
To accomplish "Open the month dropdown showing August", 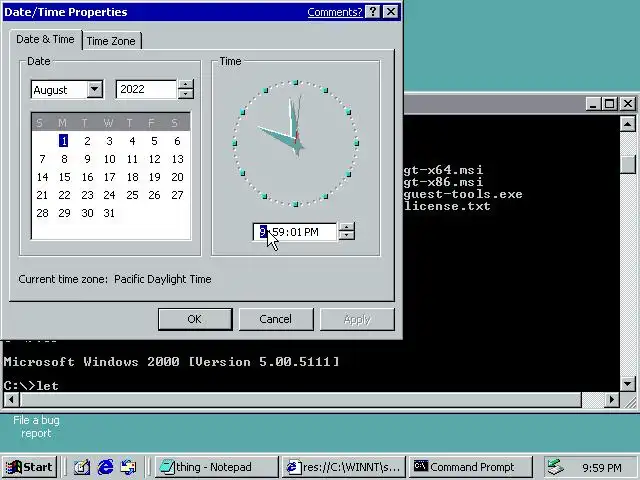I will click(x=95, y=89).
